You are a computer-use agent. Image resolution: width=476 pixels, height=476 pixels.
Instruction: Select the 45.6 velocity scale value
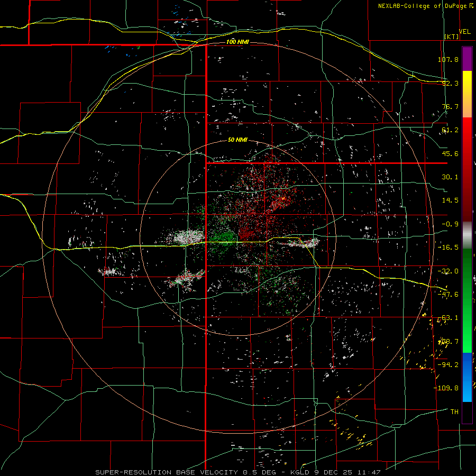(x=450, y=153)
